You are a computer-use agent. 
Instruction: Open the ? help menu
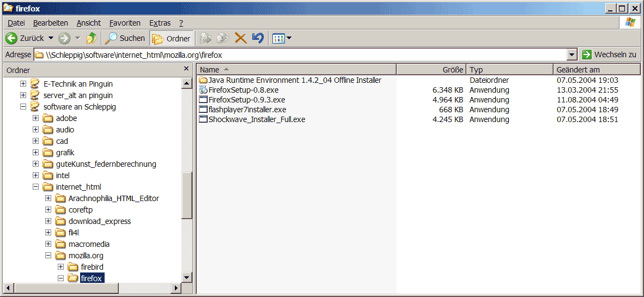tap(181, 23)
